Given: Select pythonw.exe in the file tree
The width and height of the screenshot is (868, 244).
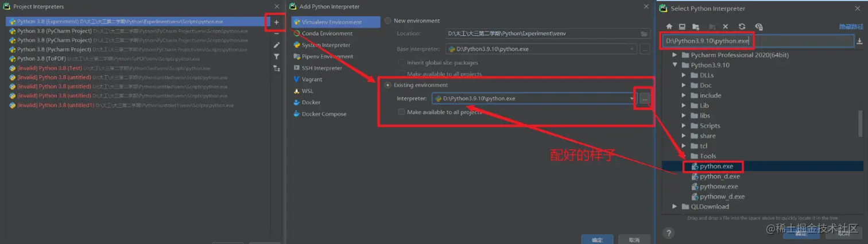Looking at the screenshot, I should point(762,187).
